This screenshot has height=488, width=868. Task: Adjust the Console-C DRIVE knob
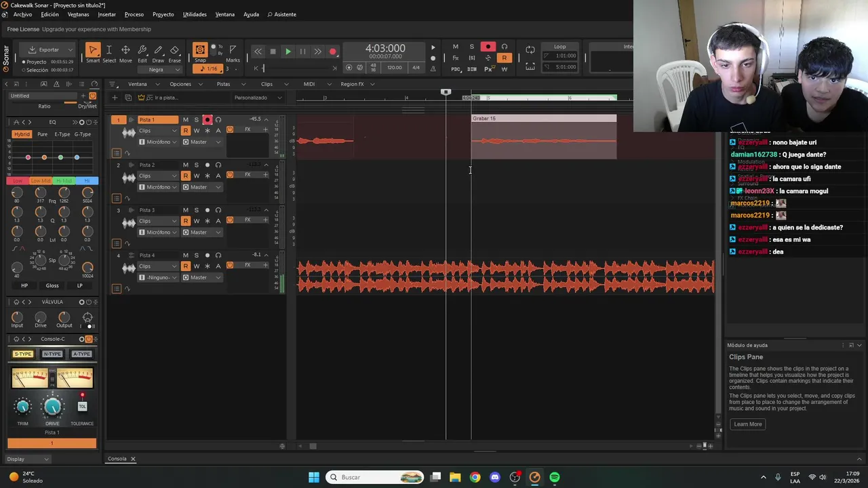click(52, 407)
